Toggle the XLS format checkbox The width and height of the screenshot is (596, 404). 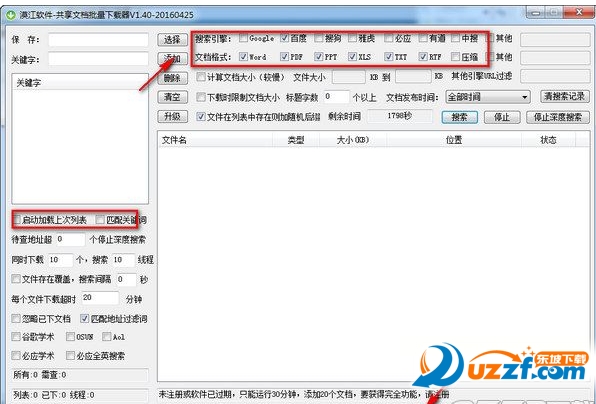(x=352, y=57)
